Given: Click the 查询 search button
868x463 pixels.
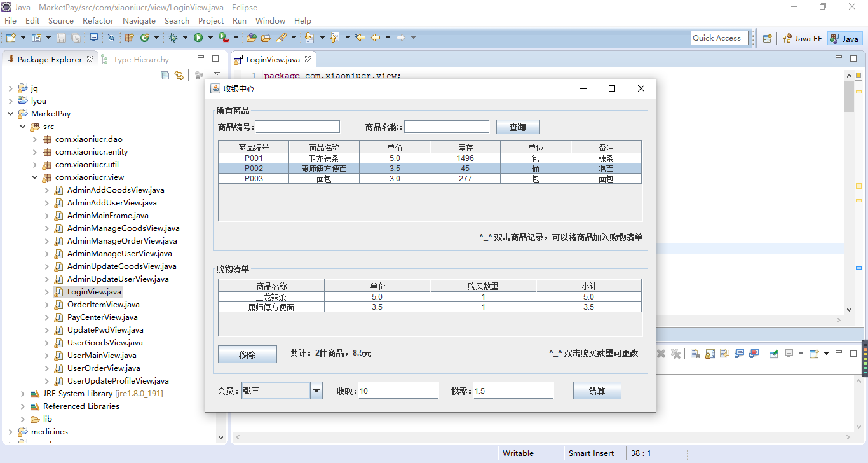Looking at the screenshot, I should pos(518,127).
